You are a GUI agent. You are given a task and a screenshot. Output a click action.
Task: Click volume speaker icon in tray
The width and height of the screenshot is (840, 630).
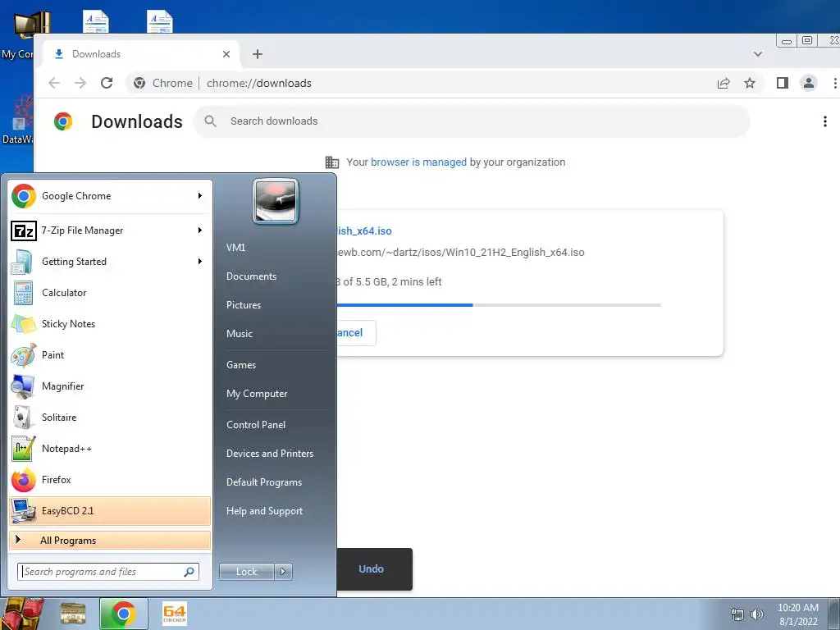tap(757, 614)
